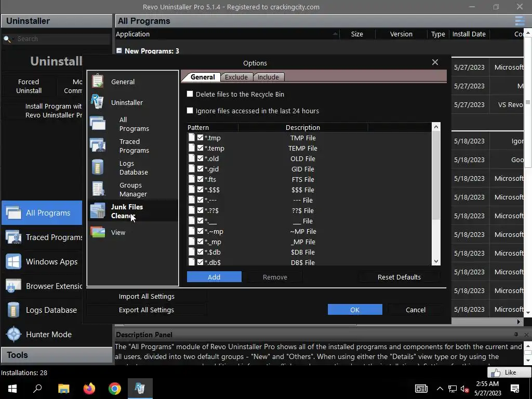This screenshot has height=399, width=532.
Task: Click Import All Settings
Action: 147,296
